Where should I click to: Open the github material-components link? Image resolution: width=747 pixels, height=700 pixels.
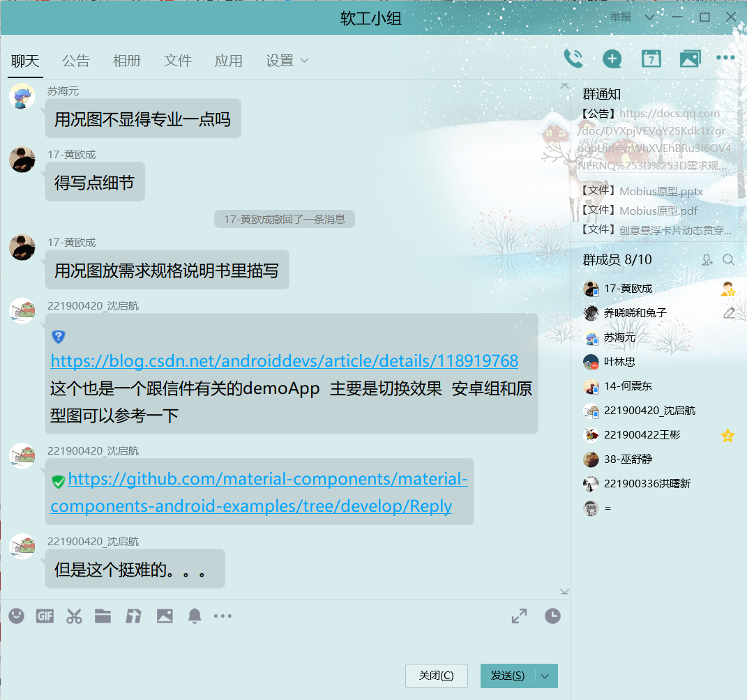259,492
